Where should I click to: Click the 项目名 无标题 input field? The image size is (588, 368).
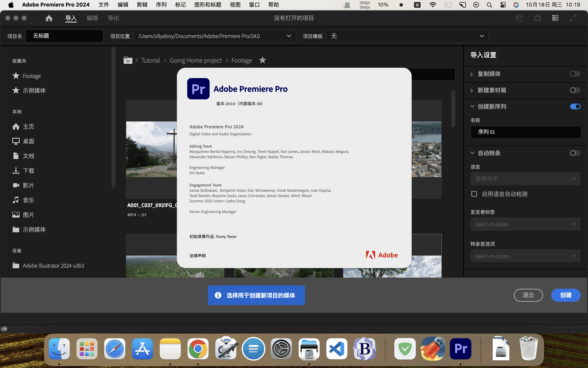(64, 36)
